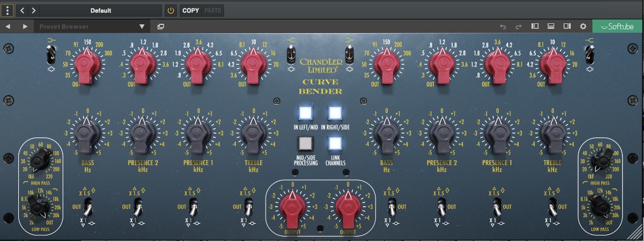Open the settings gear icon
Image resolution: width=644 pixels, height=241 pixels.
pos(583,26)
